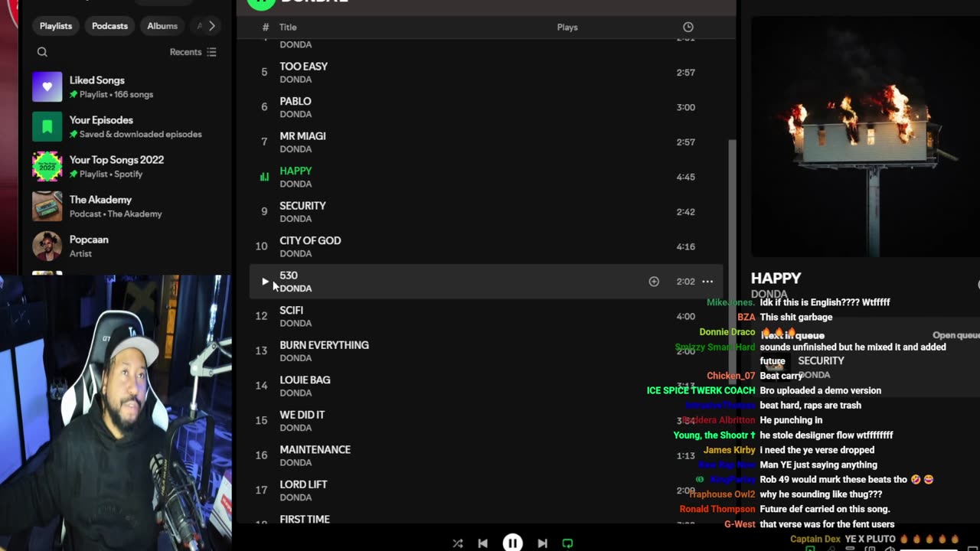Pause the current song
The height and width of the screenshot is (551, 980).
(x=512, y=543)
